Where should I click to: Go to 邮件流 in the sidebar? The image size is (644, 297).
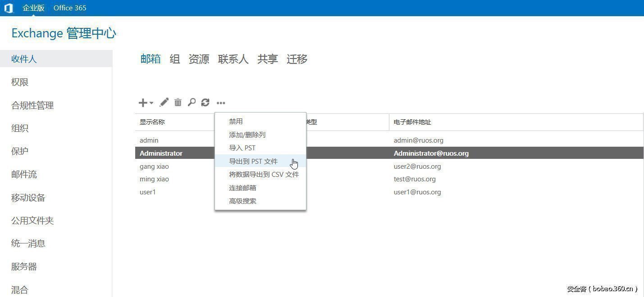click(24, 174)
